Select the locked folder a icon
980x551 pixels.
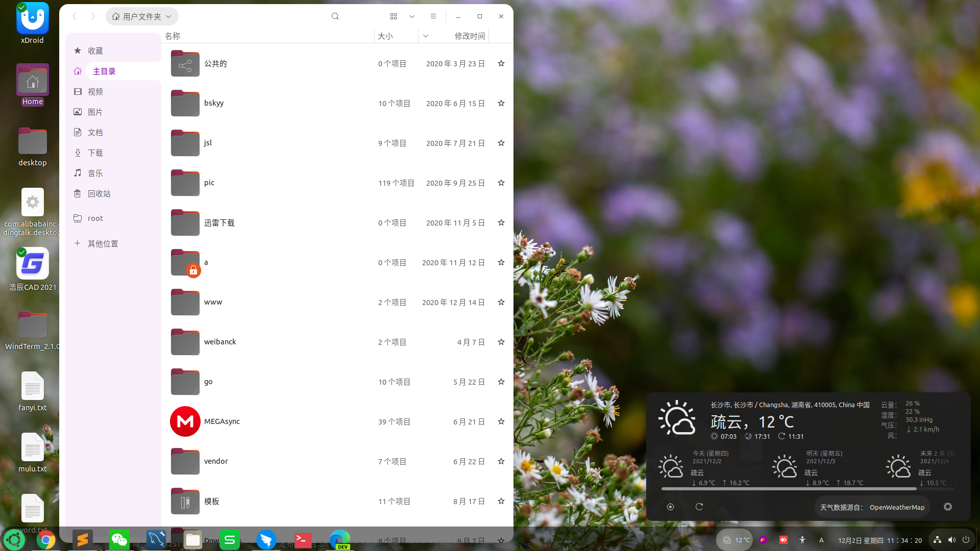[x=185, y=263]
